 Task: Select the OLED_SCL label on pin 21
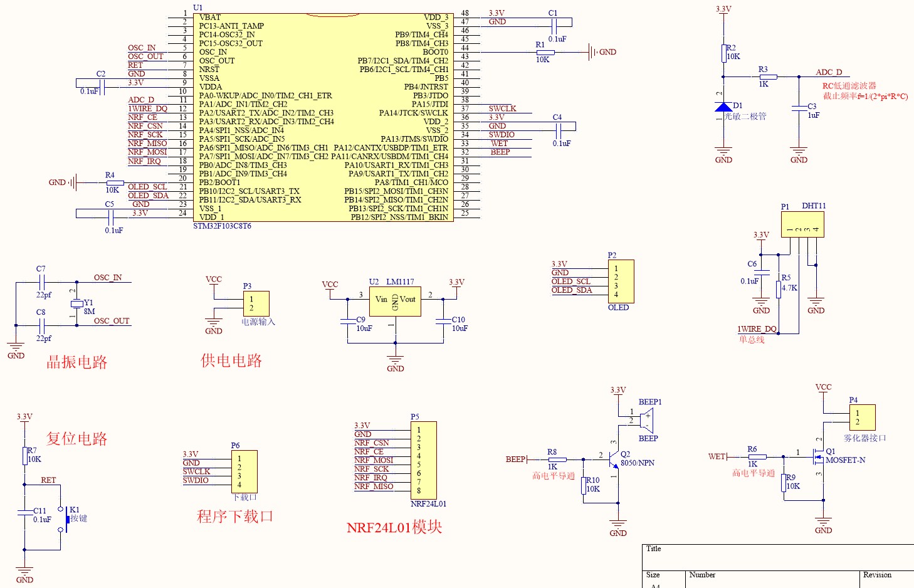[x=147, y=187]
